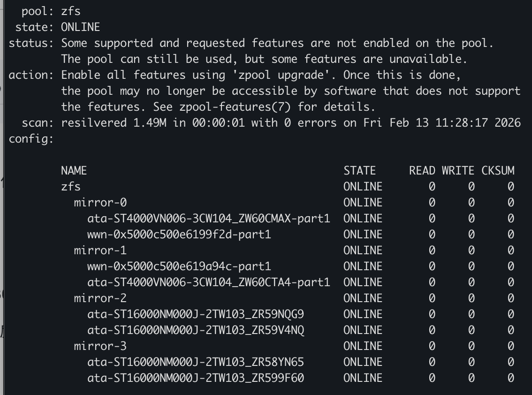Click the STATE column header
This screenshot has width=532, height=395.
pos(359,171)
